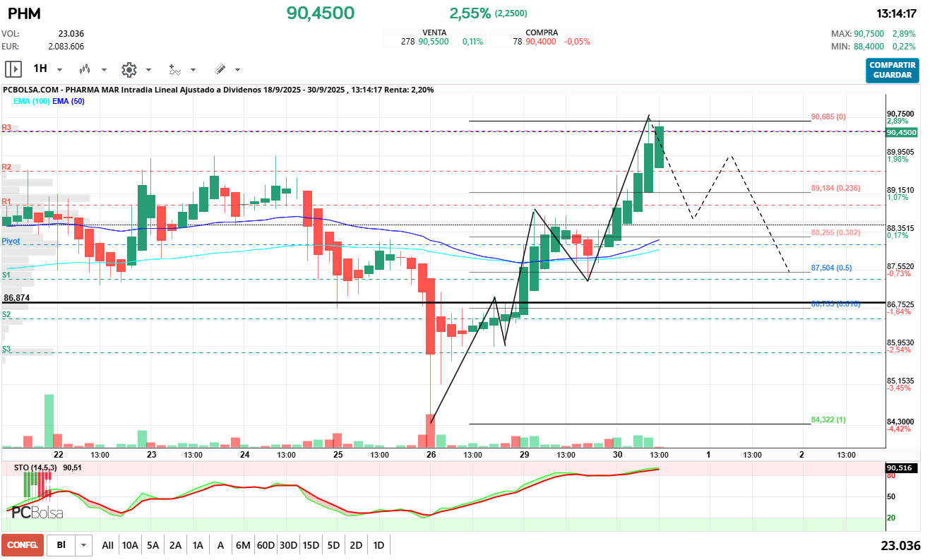Set chart range to 1D

[x=378, y=545]
